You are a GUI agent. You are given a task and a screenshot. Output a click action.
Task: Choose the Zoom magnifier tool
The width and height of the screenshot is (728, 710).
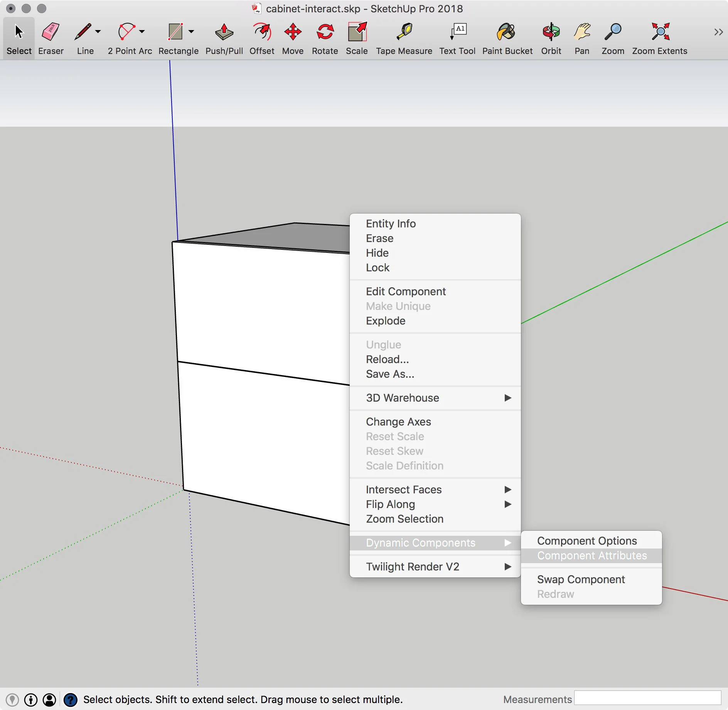pyautogui.click(x=613, y=38)
